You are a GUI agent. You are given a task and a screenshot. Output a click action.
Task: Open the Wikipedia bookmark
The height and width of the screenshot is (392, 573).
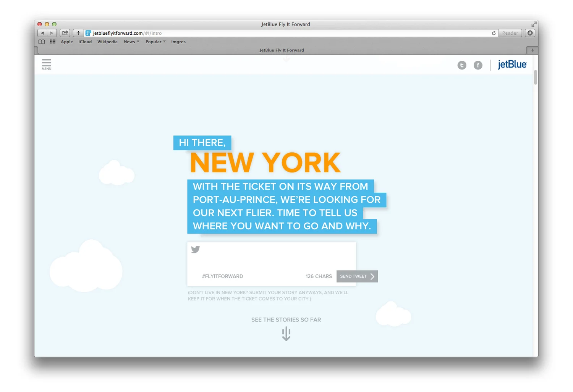click(x=107, y=42)
